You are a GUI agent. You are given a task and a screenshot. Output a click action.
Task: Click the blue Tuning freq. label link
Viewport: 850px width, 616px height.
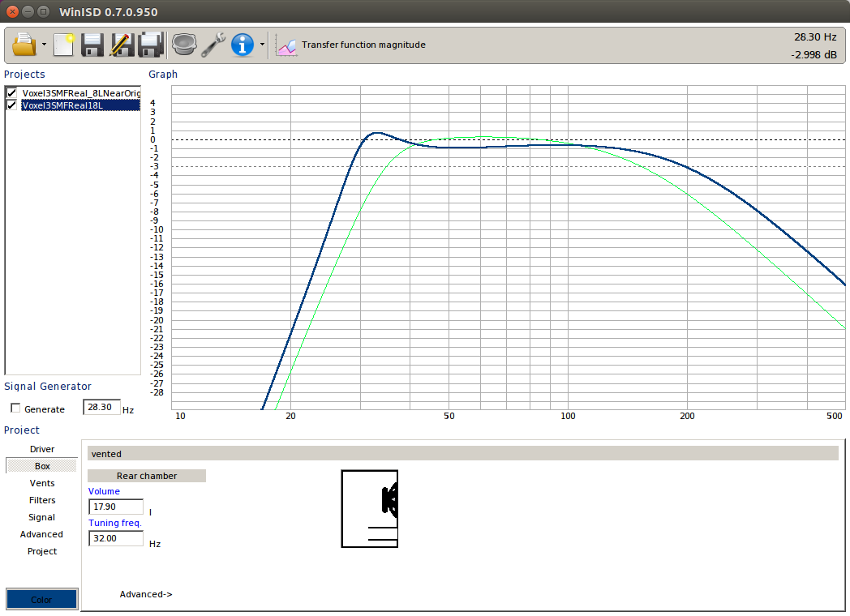pyautogui.click(x=115, y=523)
